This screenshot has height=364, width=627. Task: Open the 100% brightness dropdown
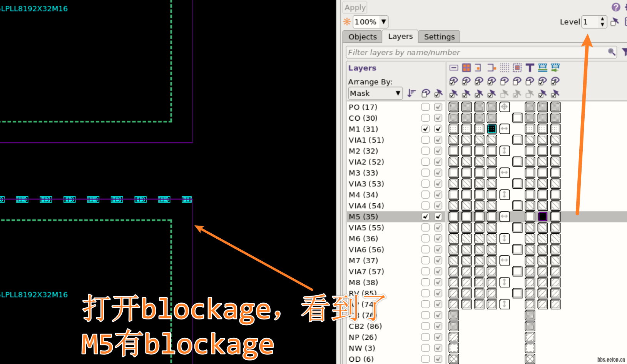(383, 22)
